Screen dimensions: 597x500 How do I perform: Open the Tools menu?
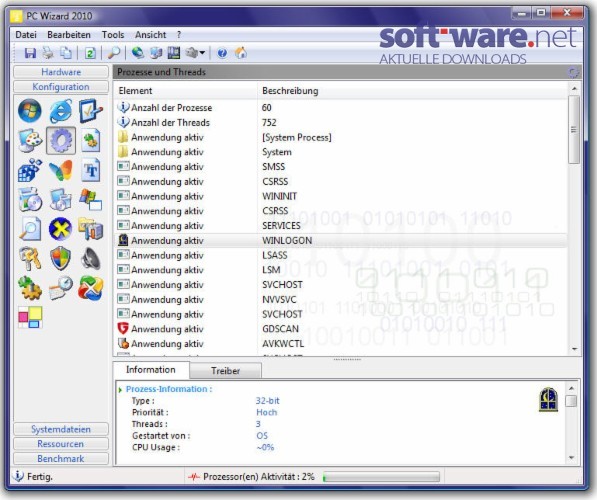pos(113,35)
